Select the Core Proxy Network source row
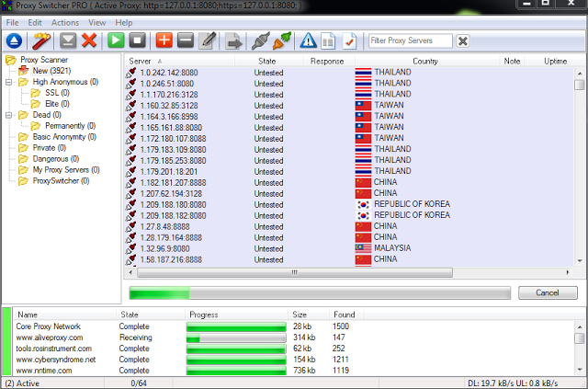The width and height of the screenshot is (588, 389). (x=294, y=326)
